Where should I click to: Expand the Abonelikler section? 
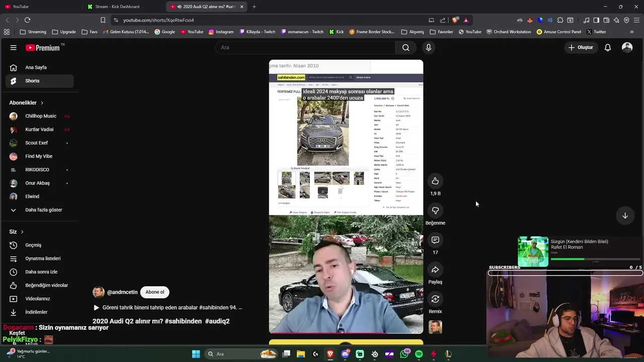(x=26, y=103)
